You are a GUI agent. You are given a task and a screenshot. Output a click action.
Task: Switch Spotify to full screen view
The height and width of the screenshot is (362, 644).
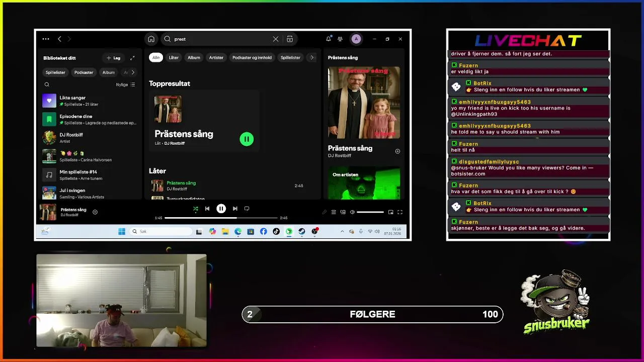400,212
